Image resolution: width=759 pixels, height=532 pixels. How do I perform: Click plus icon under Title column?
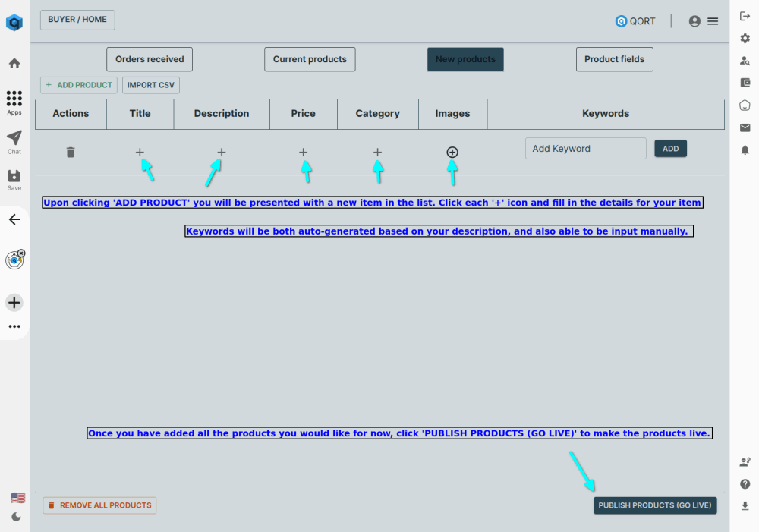tap(140, 153)
